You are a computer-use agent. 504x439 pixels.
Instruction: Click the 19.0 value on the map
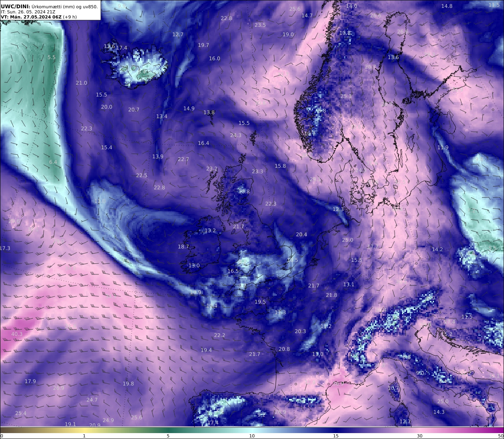coord(288,34)
